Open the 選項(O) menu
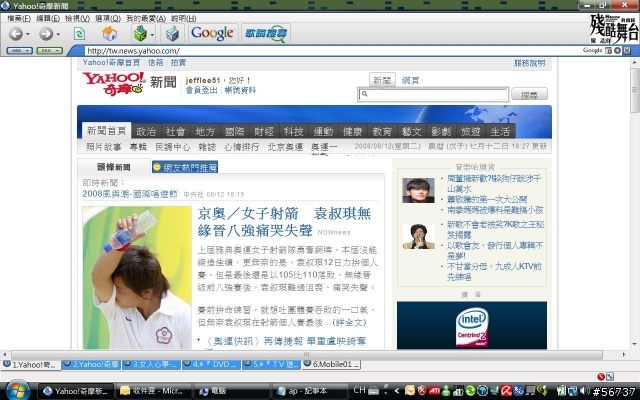 click(x=108, y=18)
